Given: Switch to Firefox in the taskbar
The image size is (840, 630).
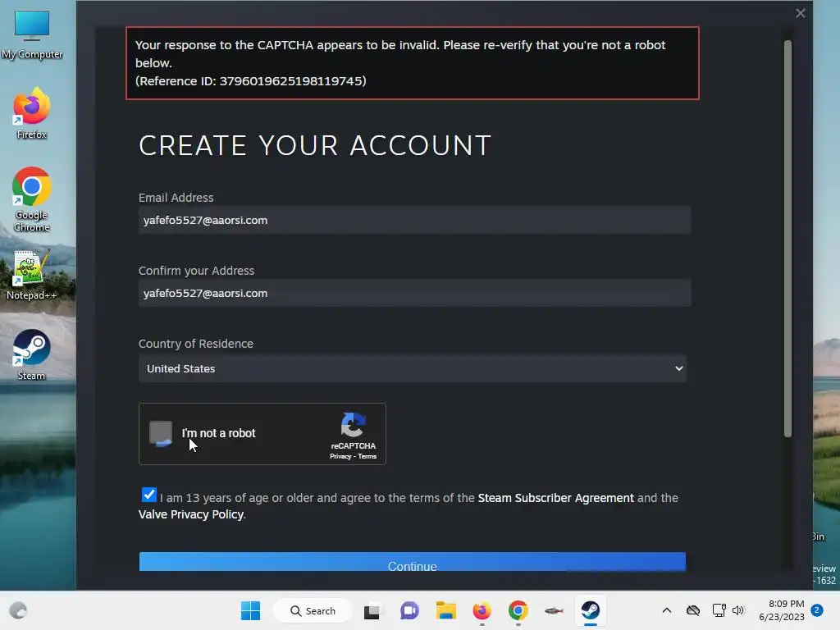Looking at the screenshot, I should 482,610.
